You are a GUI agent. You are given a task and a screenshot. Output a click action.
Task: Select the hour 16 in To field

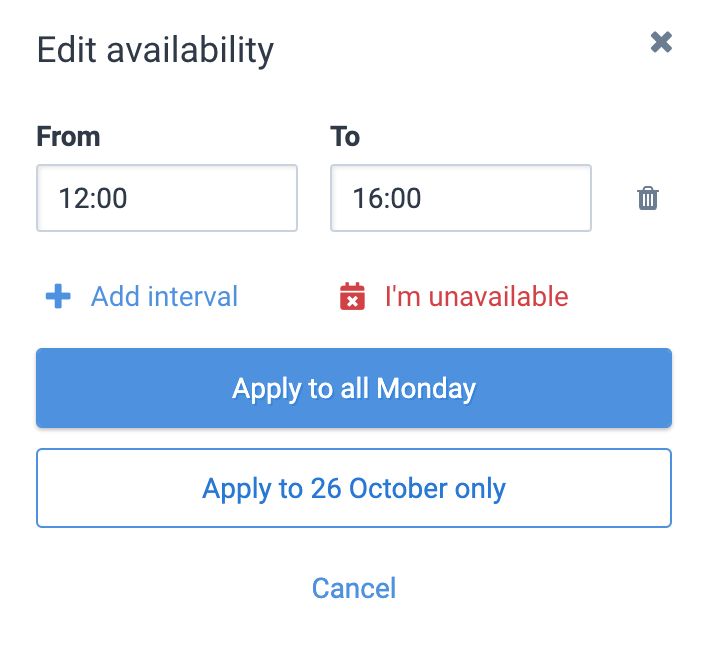364,198
